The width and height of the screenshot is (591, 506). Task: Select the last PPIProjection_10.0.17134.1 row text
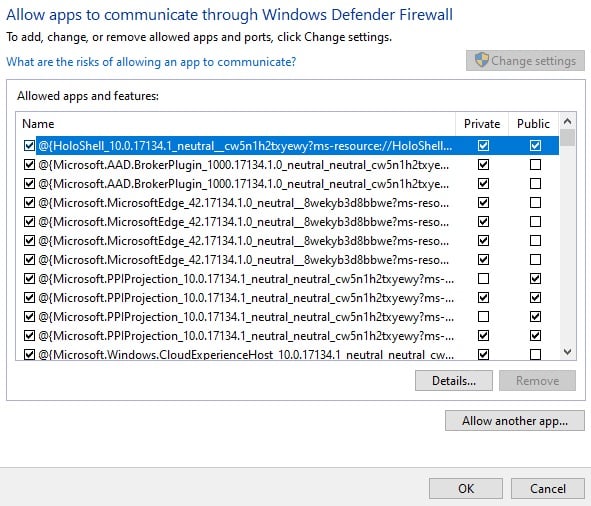(246, 336)
